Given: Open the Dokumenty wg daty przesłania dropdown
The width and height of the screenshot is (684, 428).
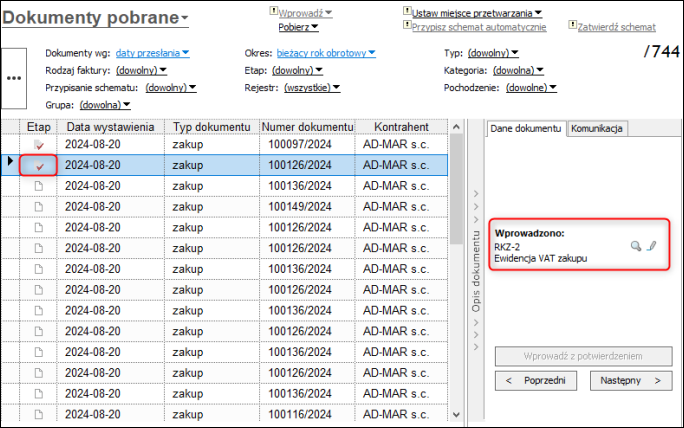Looking at the screenshot, I should pos(152,53).
